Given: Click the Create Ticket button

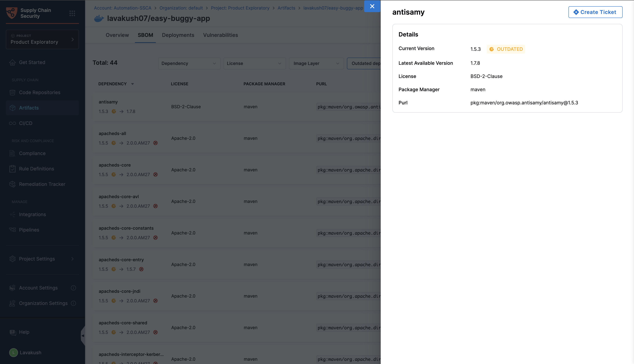Looking at the screenshot, I should 595,12.
